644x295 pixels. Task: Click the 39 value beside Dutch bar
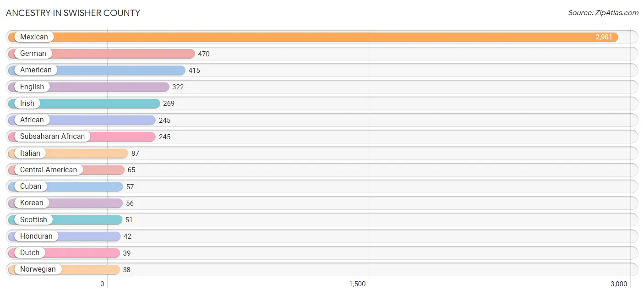pos(127,253)
